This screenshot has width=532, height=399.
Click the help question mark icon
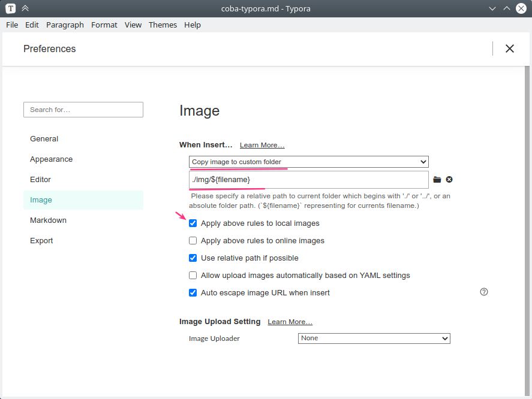coord(484,292)
